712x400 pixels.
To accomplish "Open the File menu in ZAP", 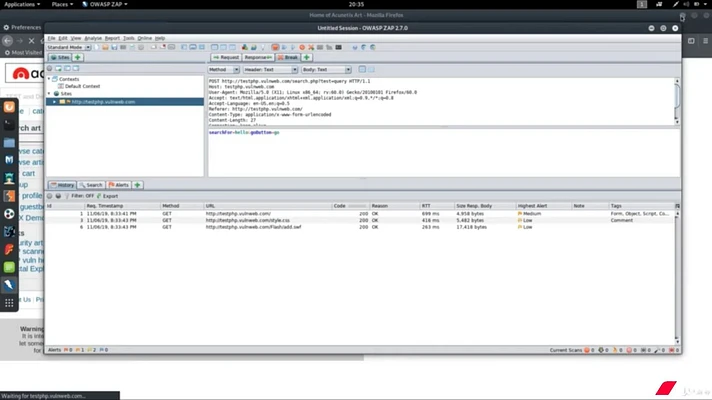I will click(x=51, y=38).
